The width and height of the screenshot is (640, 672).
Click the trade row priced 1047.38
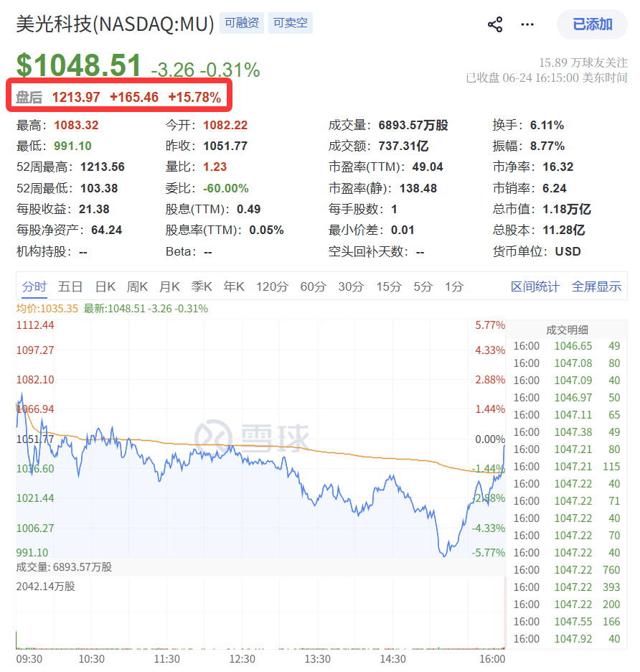pos(567,432)
